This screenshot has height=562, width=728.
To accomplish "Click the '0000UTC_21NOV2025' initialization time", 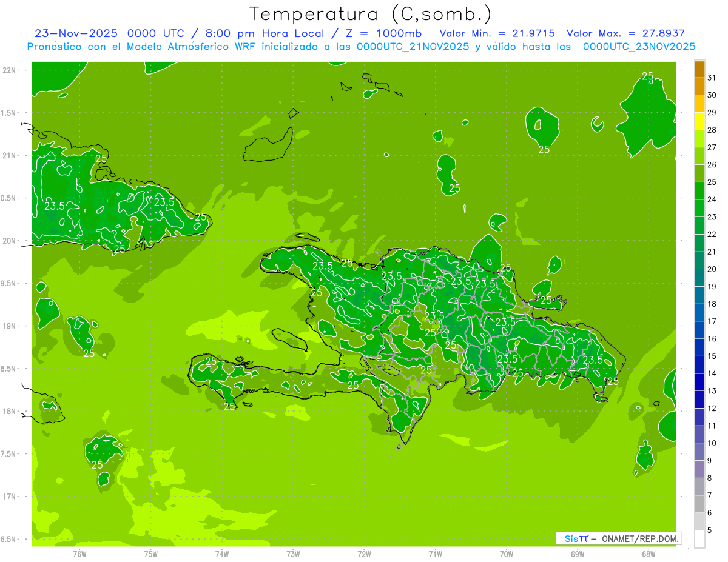I will [413, 47].
